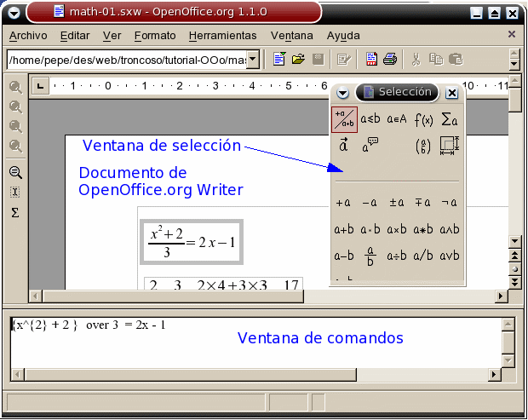528x420 pixels.
Task: Insert the ¬a logical NOT operator
Action: (450, 203)
